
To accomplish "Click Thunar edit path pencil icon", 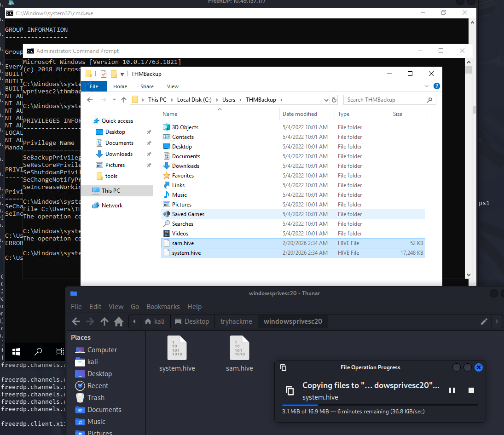I will click(x=484, y=321).
